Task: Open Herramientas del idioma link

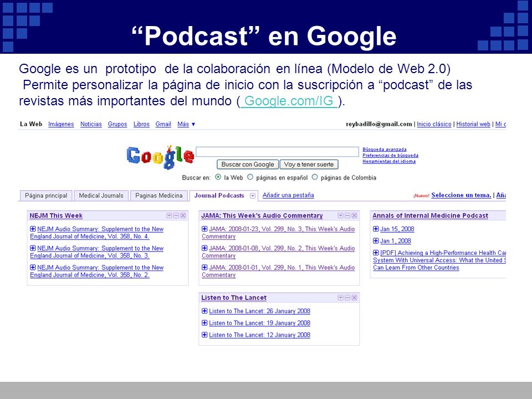Action: pyautogui.click(x=389, y=161)
